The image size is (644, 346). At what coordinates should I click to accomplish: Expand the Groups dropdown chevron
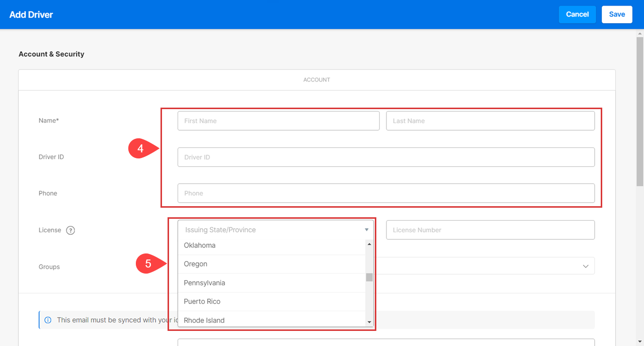pos(586,266)
